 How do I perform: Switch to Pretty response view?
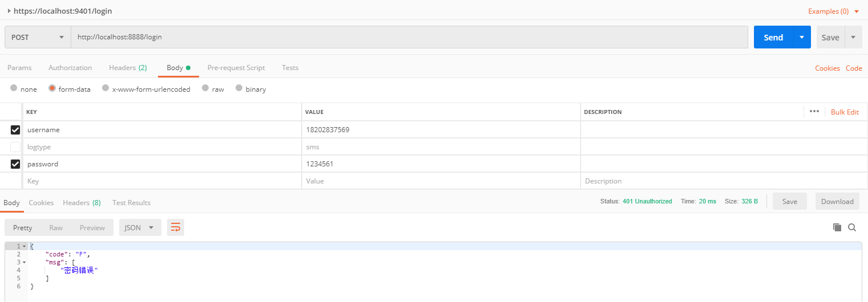pyautogui.click(x=23, y=227)
